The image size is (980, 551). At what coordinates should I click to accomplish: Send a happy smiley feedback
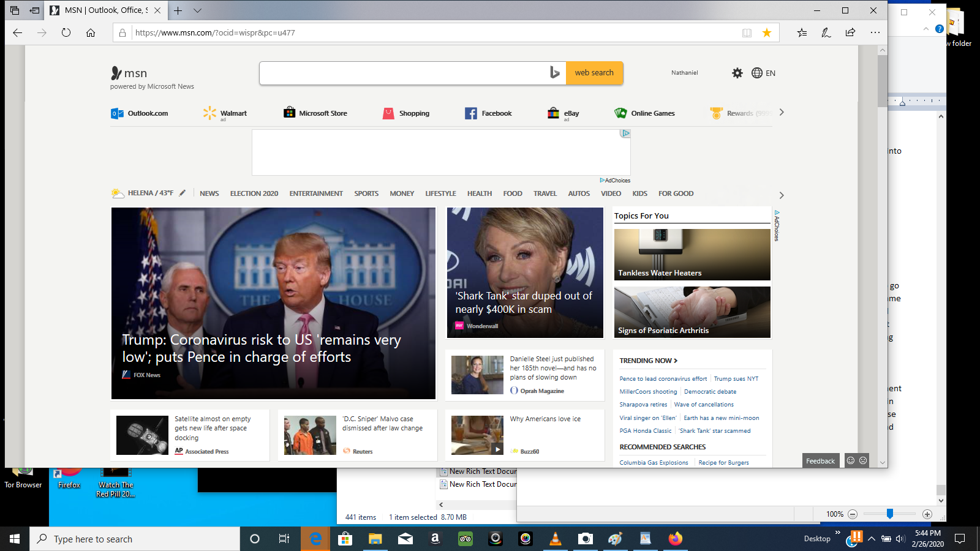[850, 460]
